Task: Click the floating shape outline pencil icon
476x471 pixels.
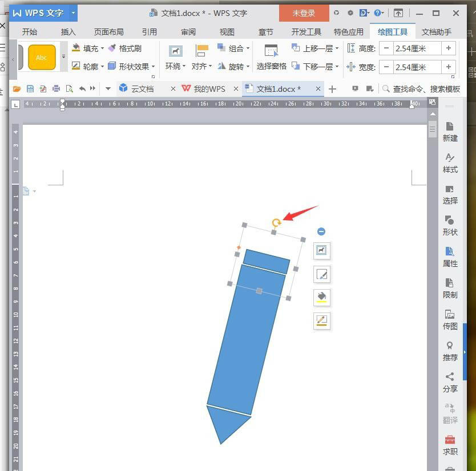Action: point(321,320)
